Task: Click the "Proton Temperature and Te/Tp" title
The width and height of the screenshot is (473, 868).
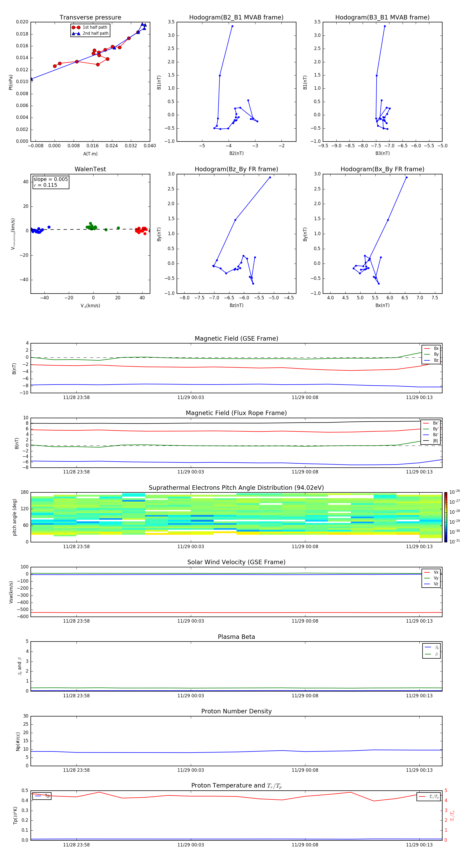Action: coord(236,786)
